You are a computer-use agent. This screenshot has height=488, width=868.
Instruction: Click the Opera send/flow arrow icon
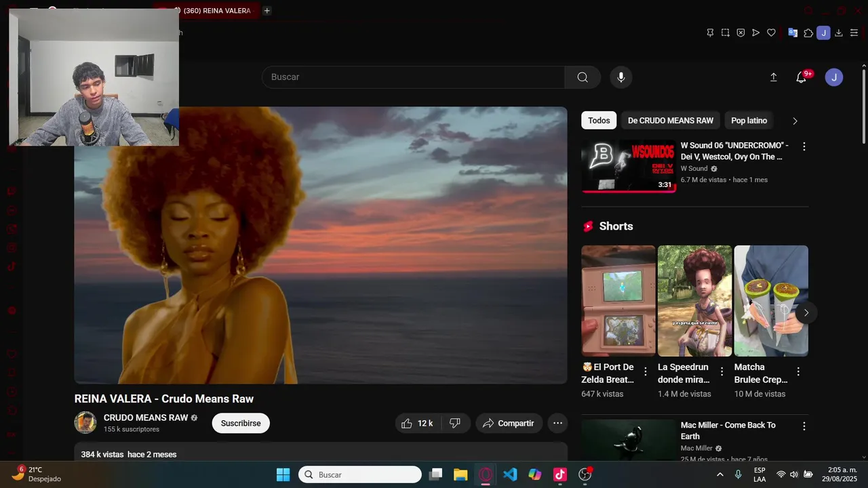pos(755,33)
